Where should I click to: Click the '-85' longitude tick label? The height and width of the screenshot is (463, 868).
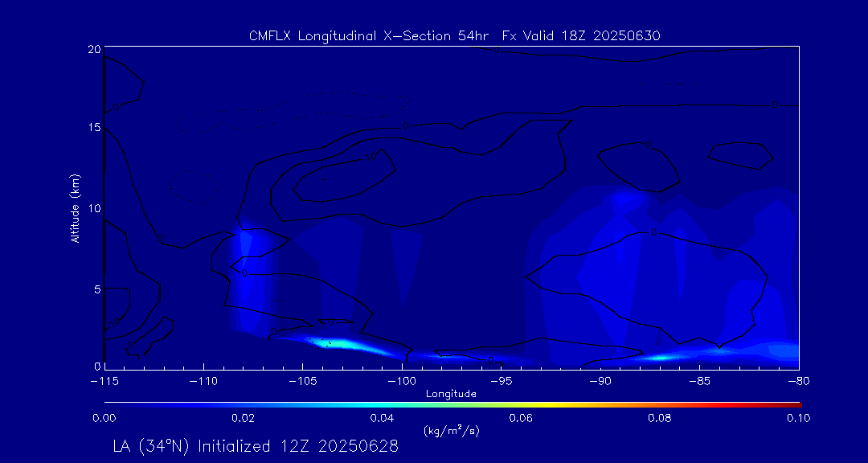click(x=700, y=381)
